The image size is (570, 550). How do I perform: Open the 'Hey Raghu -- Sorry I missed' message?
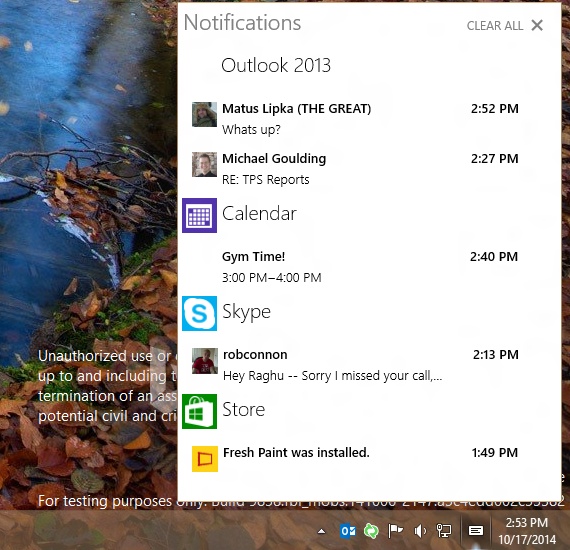[x=333, y=376]
